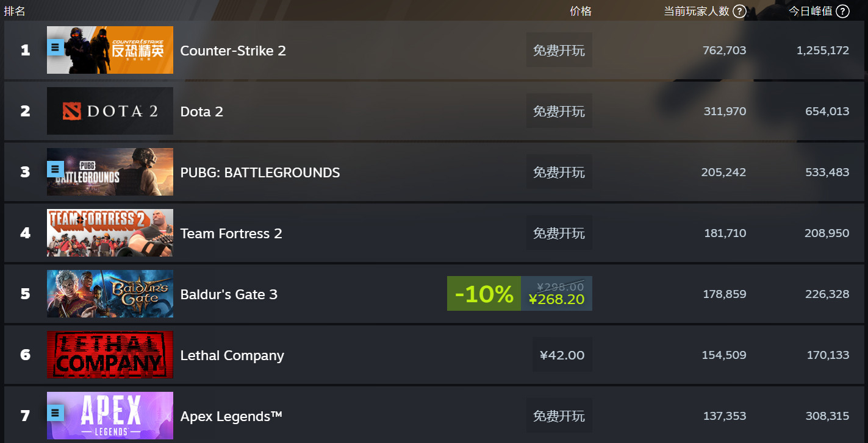The width and height of the screenshot is (868, 443).
Task: Open the Team Fortress 2 thumbnail image
Action: click(110, 233)
